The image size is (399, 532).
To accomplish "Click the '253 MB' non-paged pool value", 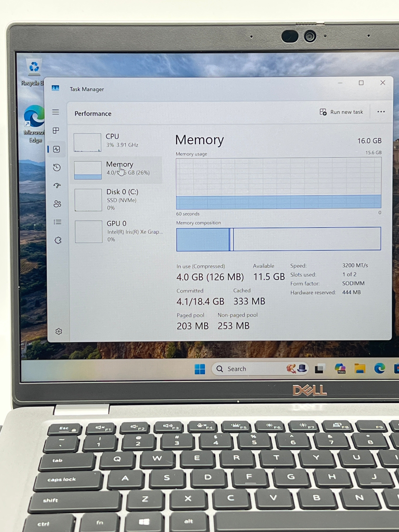I will click(x=234, y=326).
